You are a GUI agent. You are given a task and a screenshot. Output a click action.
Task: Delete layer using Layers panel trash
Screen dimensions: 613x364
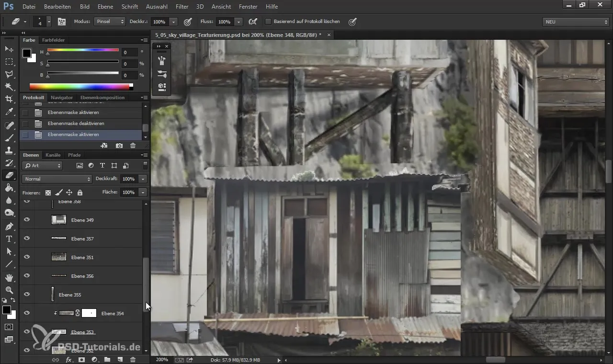point(133,360)
